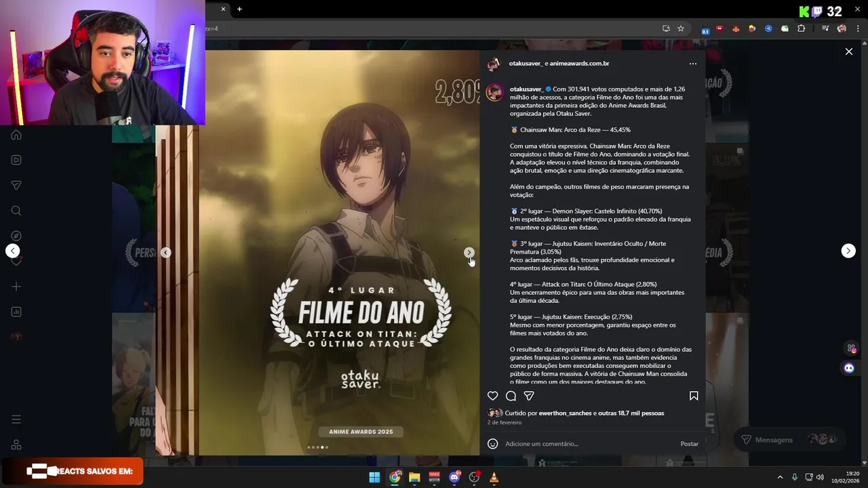Open direct messages paper-plane icon in sidebar
Screen dimensions: 868x488
point(16,185)
